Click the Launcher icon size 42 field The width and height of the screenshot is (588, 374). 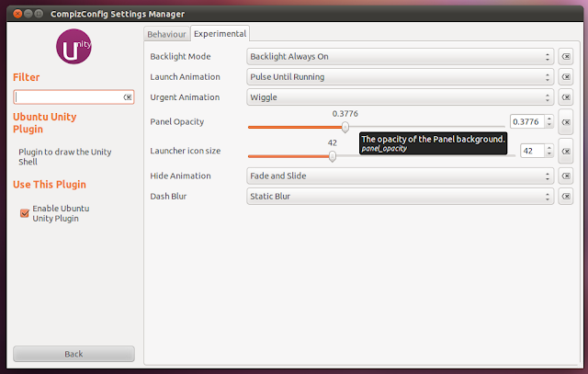pos(532,151)
